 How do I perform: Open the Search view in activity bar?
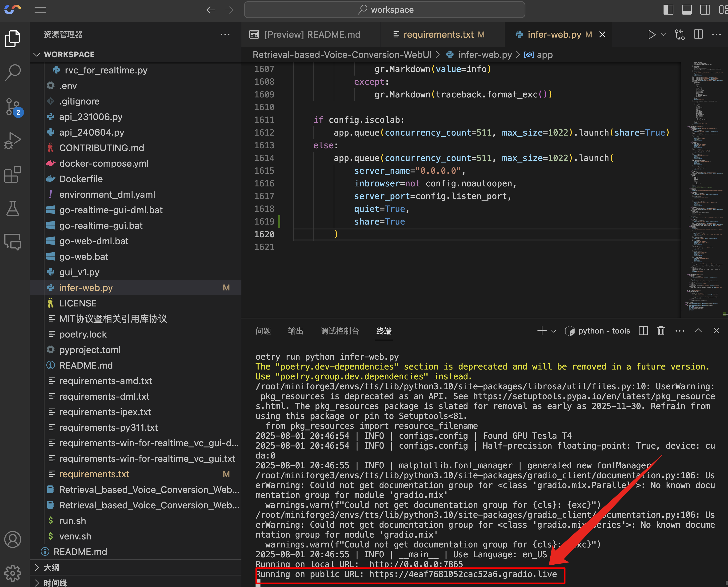[13, 72]
